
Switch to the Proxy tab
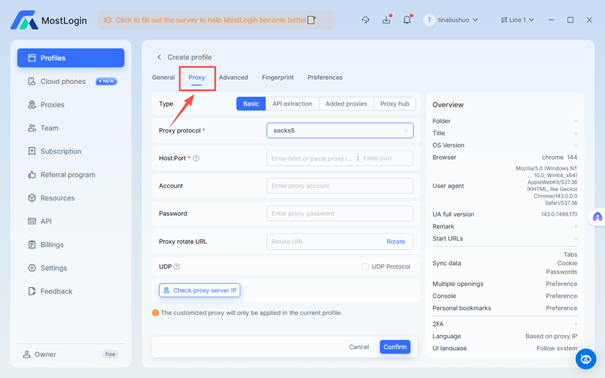point(197,78)
